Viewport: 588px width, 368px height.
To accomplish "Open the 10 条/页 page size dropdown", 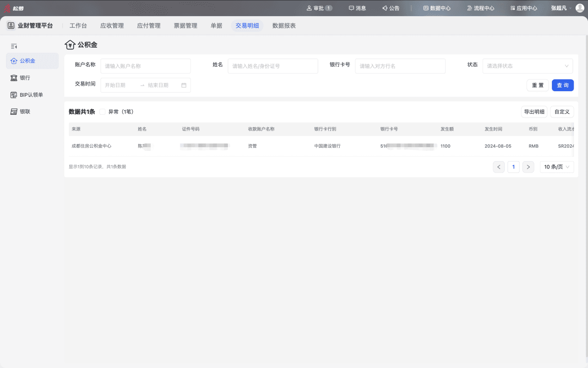I will tap(557, 167).
